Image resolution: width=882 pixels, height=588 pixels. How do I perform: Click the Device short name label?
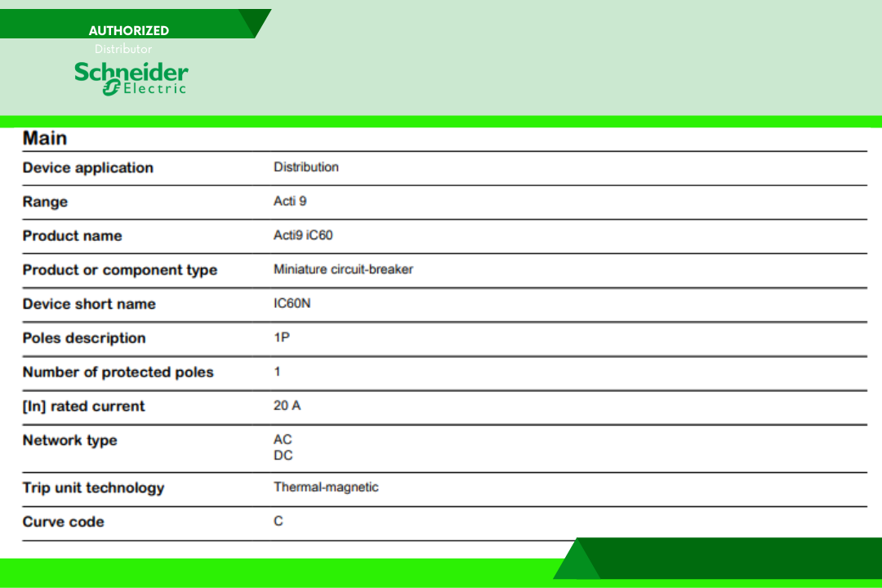click(89, 304)
